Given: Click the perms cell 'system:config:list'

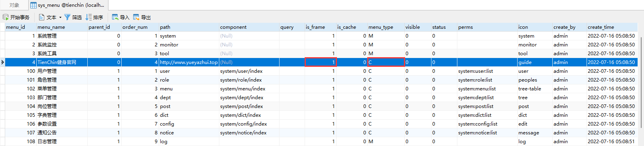Looking at the screenshot, I should pos(487,124).
